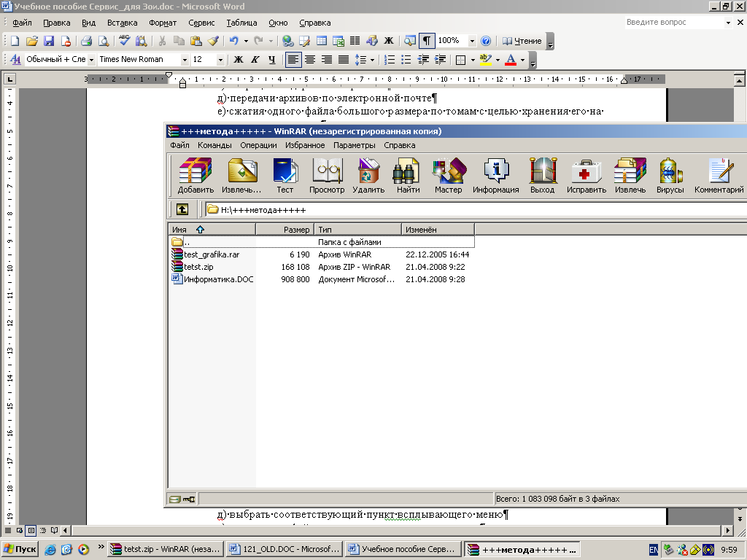Screen dimensions: 747x560
Task: Open the Word Файл menu
Action: [22, 23]
